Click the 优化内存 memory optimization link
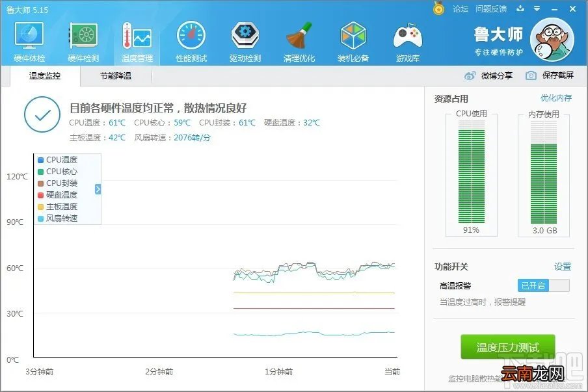The image size is (588, 392). [556, 96]
